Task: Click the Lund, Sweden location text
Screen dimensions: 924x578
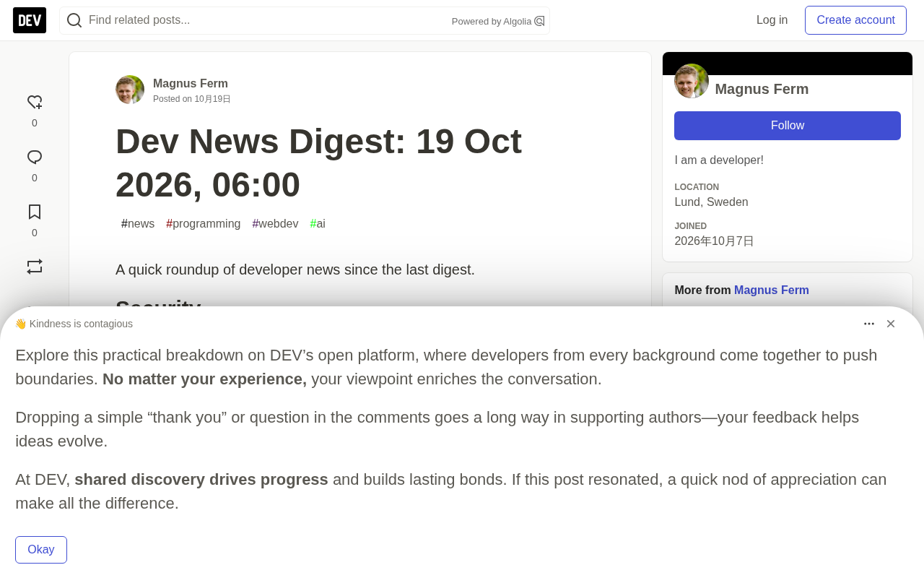Action: pyautogui.click(x=711, y=202)
